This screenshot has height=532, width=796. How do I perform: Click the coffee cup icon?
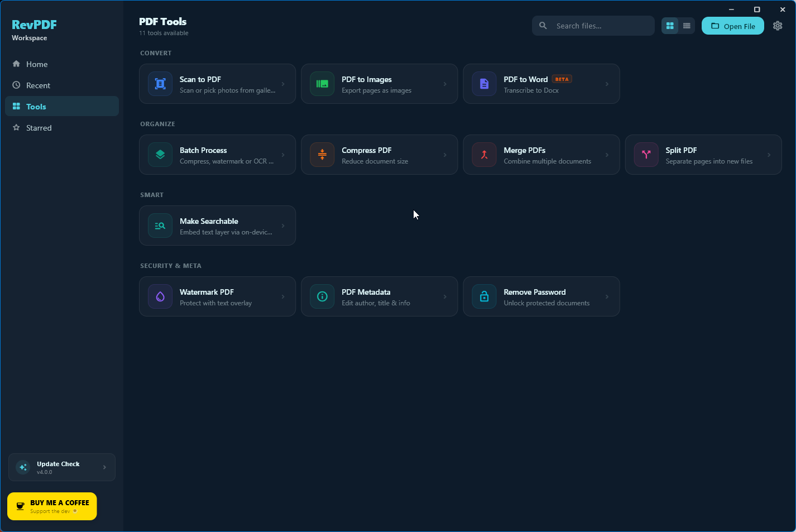pyautogui.click(x=20, y=506)
